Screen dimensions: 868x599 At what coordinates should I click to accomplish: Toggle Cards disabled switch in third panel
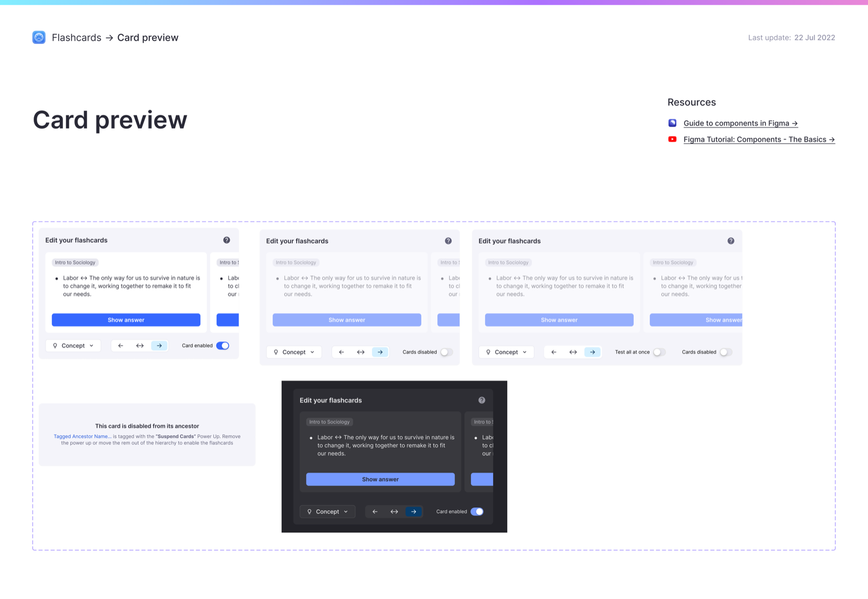click(726, 352)
